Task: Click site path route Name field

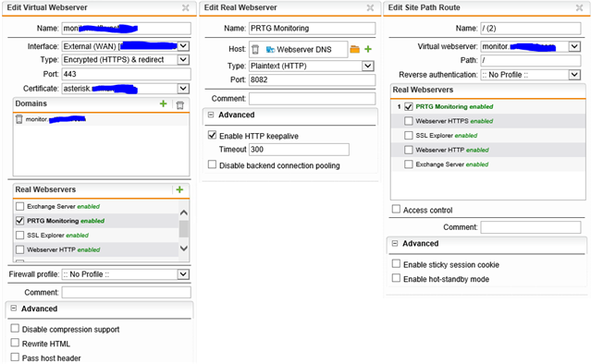Action: click(x=531, y=29)
